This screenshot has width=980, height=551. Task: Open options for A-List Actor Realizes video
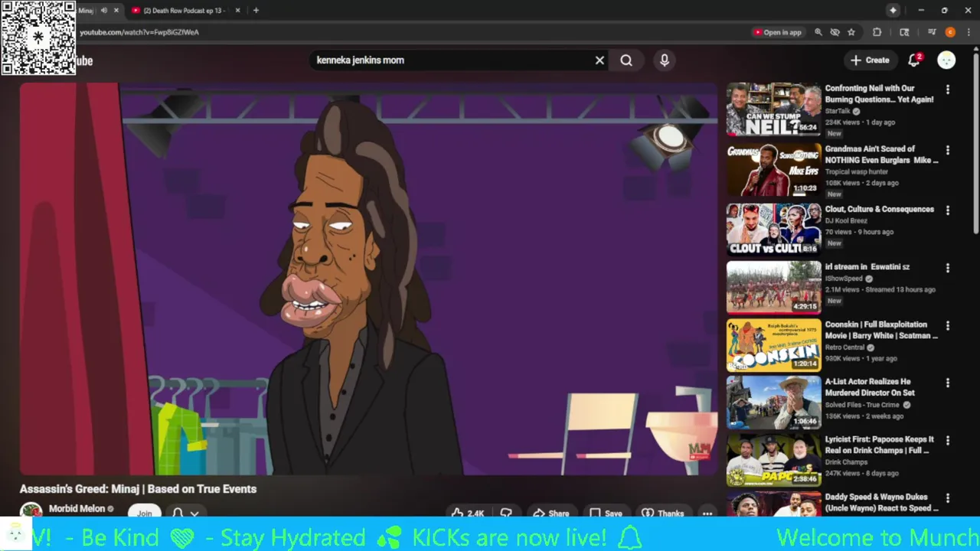click(x=948, y=383)
